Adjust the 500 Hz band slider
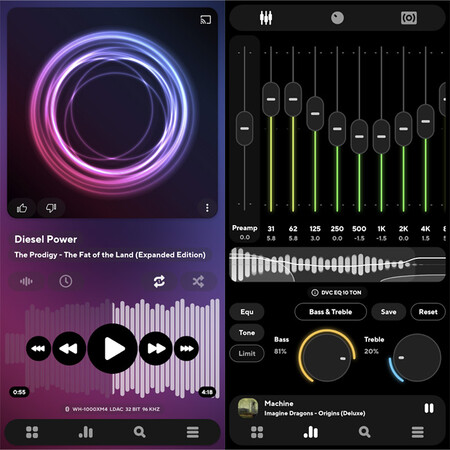The height and width of the screenshot is (450, 450). [x=359, y=137]
